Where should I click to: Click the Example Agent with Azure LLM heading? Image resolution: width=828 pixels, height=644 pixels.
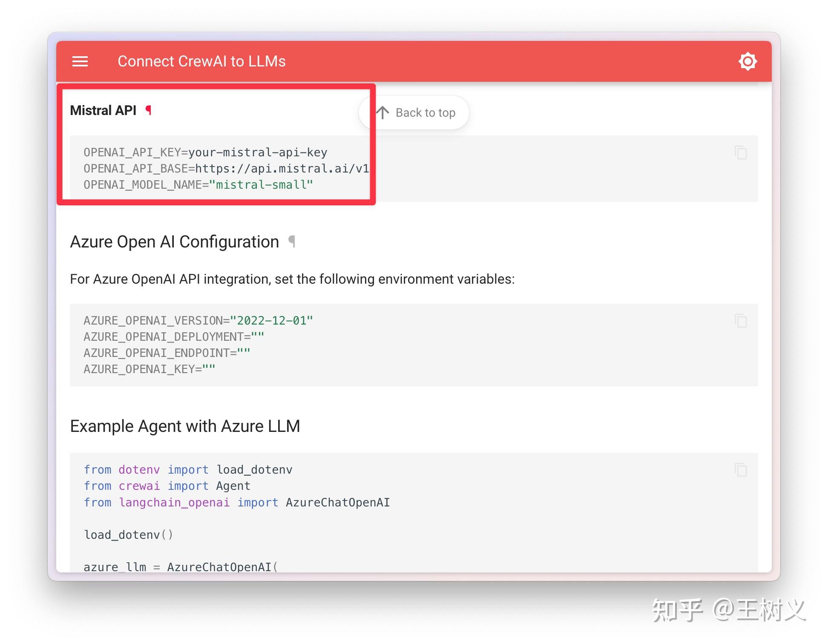[185, 426]
